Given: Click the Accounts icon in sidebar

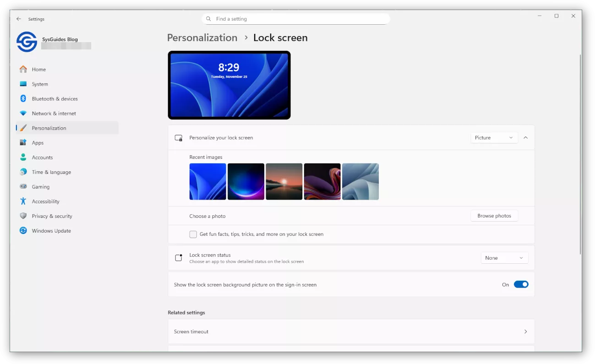Looking at the screenshot, I should tap(23, 157).
